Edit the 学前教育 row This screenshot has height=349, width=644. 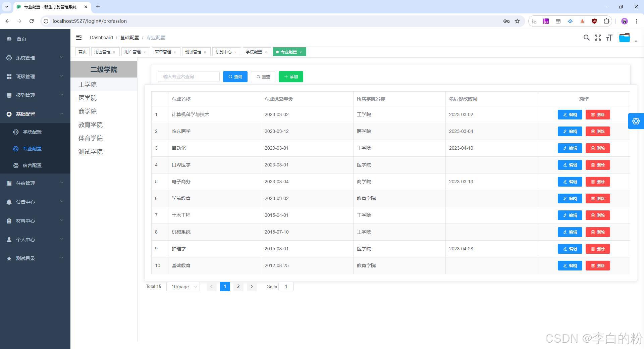point(570,198)
